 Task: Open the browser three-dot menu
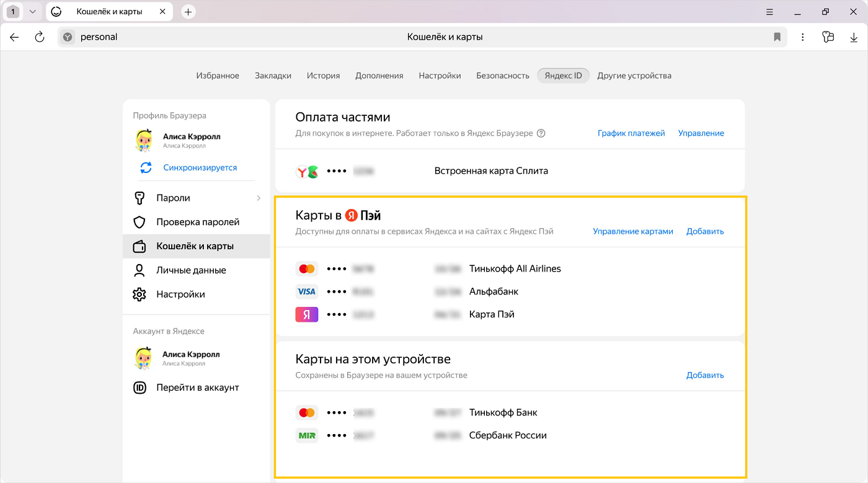point(803,37)
